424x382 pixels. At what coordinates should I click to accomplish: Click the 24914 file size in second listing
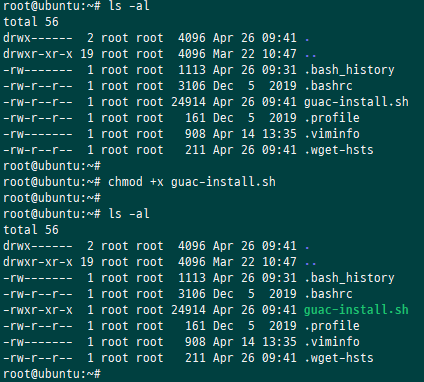tap(188, 310)
